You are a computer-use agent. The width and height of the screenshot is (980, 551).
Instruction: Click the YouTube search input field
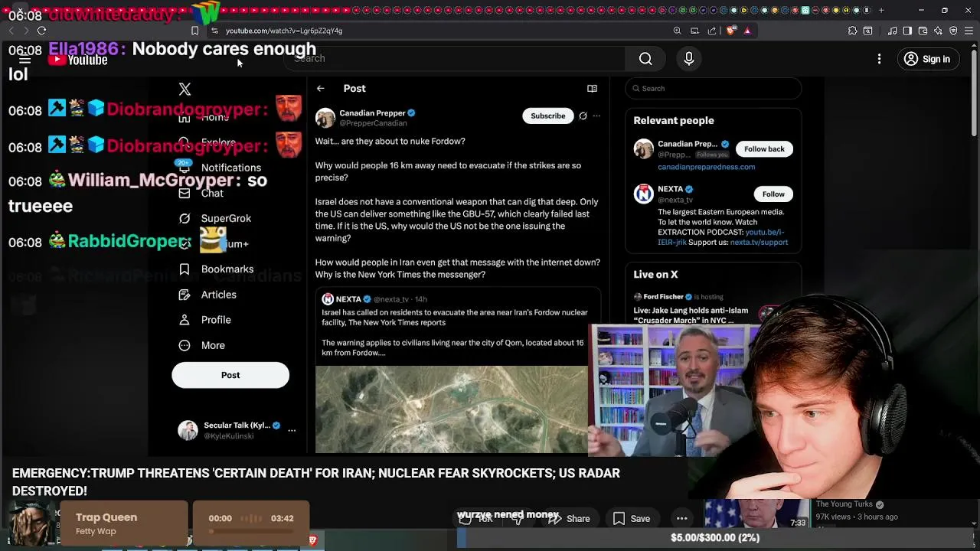[456, 59]
